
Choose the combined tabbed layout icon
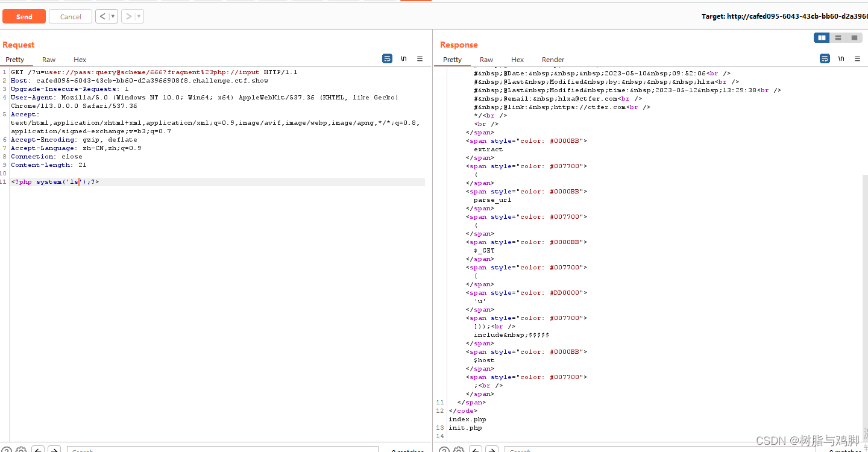tap(854, 37)
